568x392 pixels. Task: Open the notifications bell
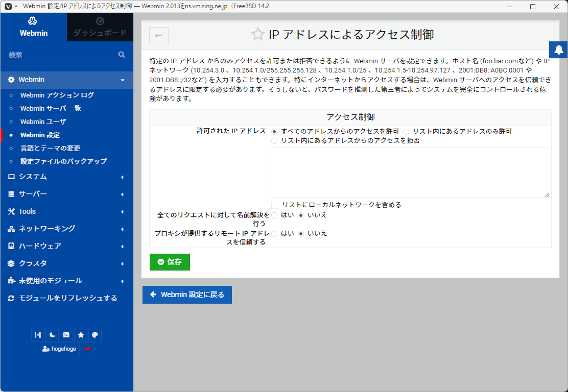pyautogui.click(x=559, y=50)
